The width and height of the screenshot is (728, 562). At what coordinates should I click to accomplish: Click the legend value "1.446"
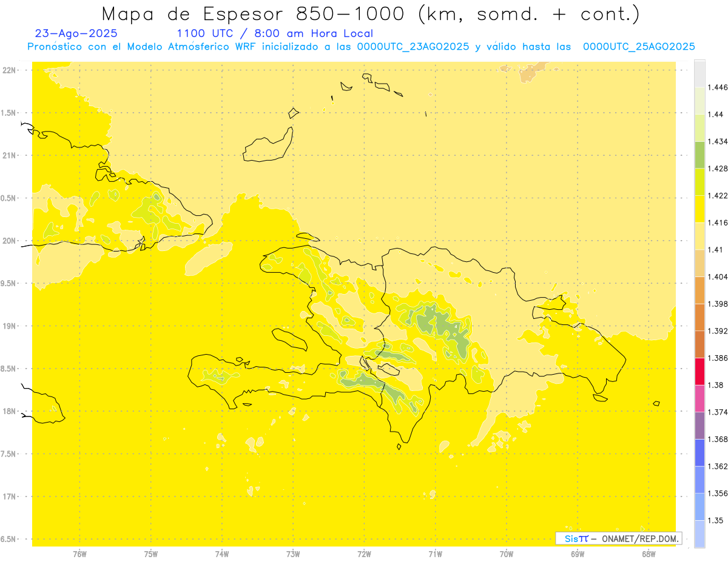[718, 88]
